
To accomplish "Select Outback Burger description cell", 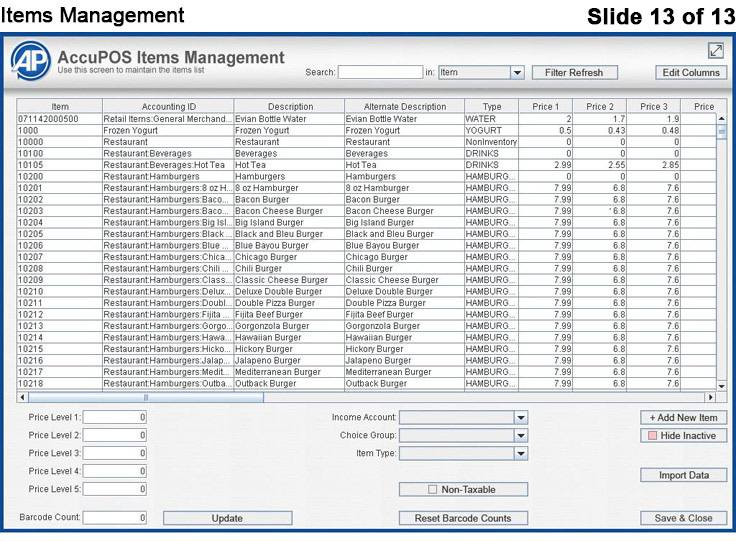I will (289, 383).
